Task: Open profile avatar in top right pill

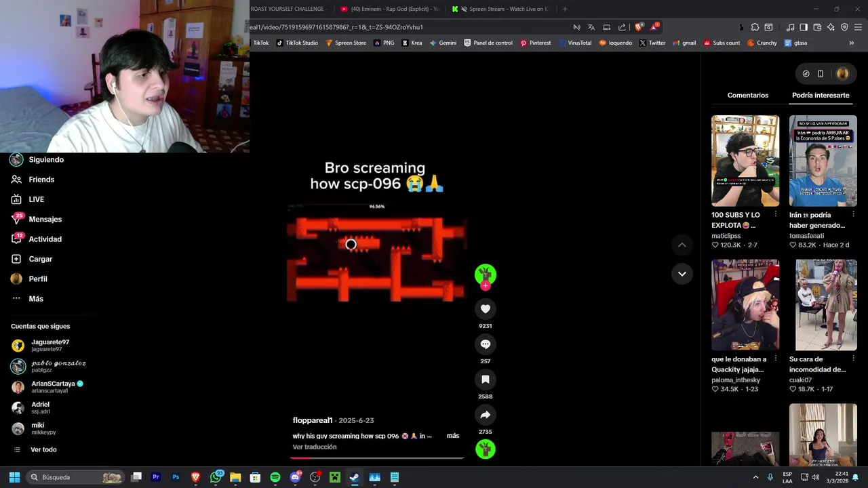Action: click(842, 74)
